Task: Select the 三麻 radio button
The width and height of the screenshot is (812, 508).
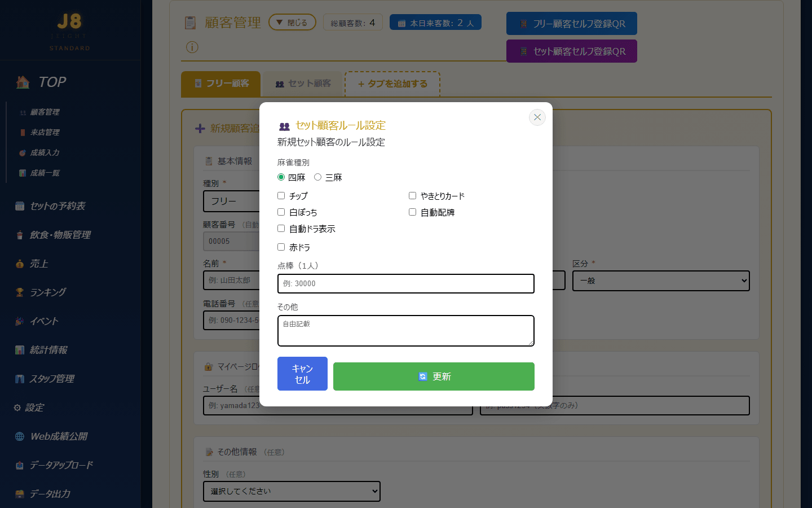Action: coord(318,177)
